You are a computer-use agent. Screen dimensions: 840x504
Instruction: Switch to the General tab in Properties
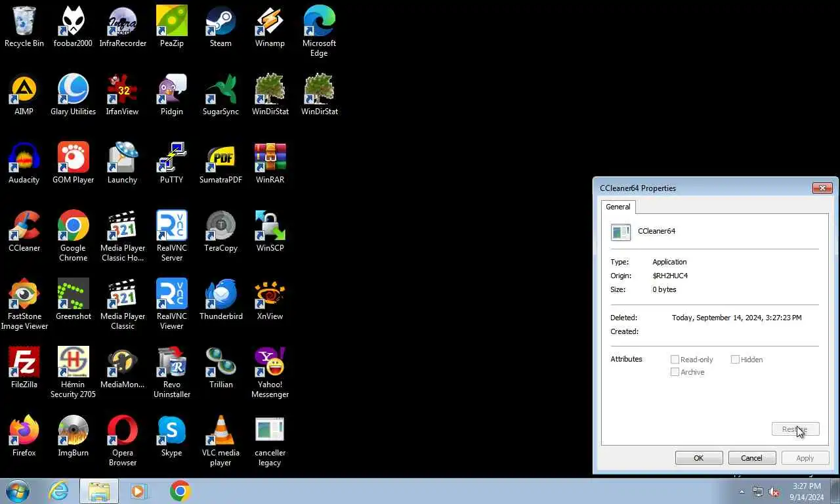(618, 207)
